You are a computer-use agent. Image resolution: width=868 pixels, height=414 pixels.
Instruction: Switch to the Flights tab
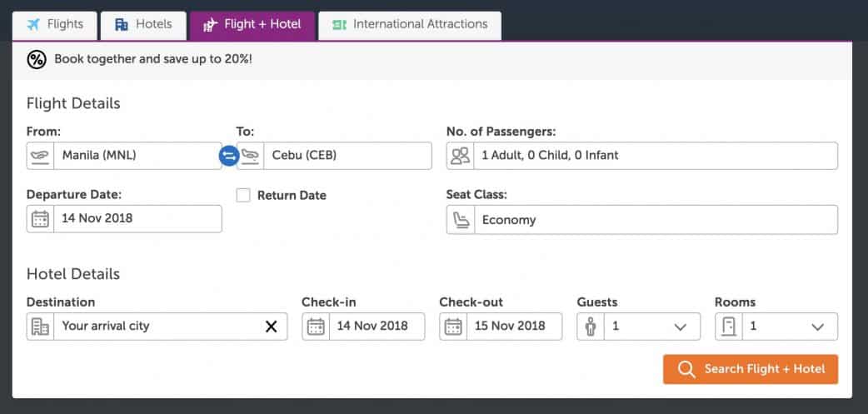55,25
